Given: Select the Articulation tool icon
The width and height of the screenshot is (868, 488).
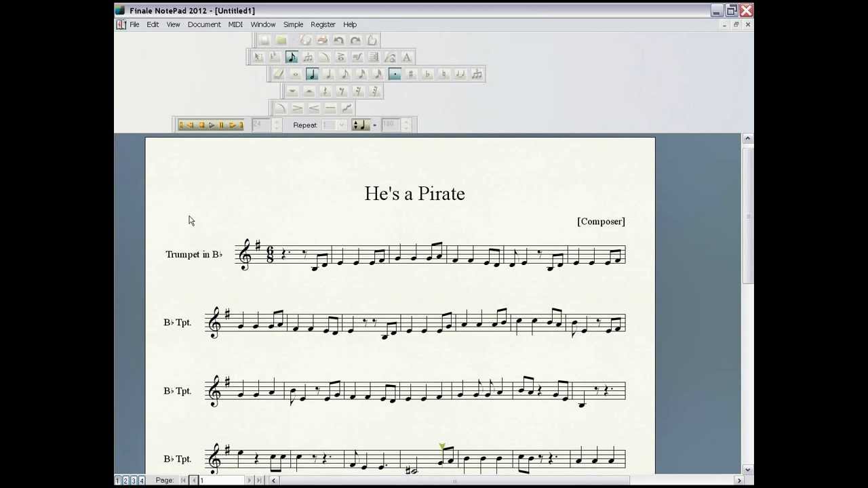Looking at the screenshot, I should (x=340, y=57).
